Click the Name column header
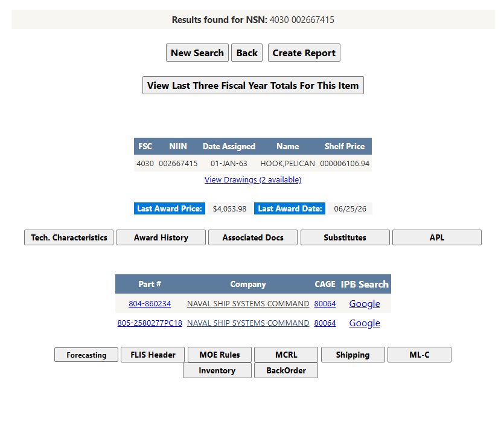The height and width of the screenshot is (438, 504). 288,146
